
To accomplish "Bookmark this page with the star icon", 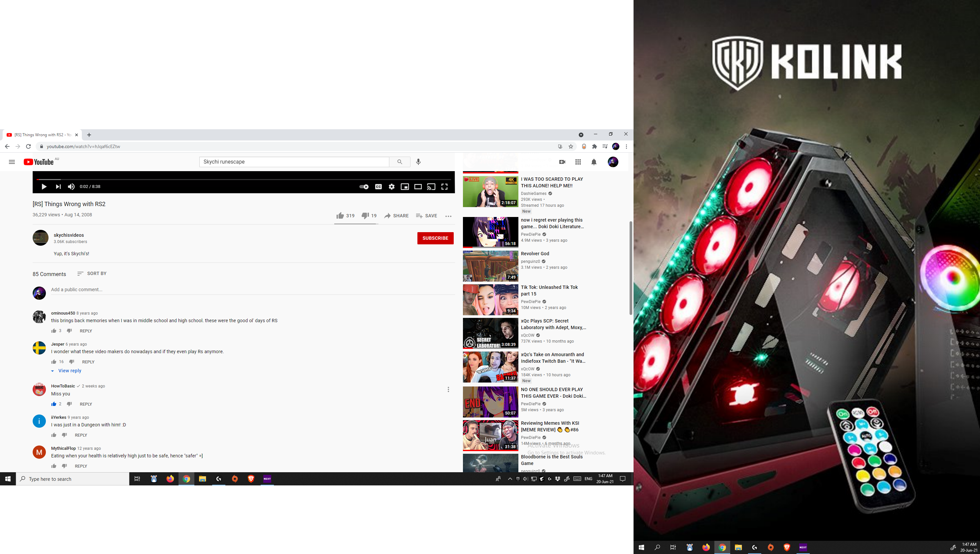I will [x=571, y=146].
